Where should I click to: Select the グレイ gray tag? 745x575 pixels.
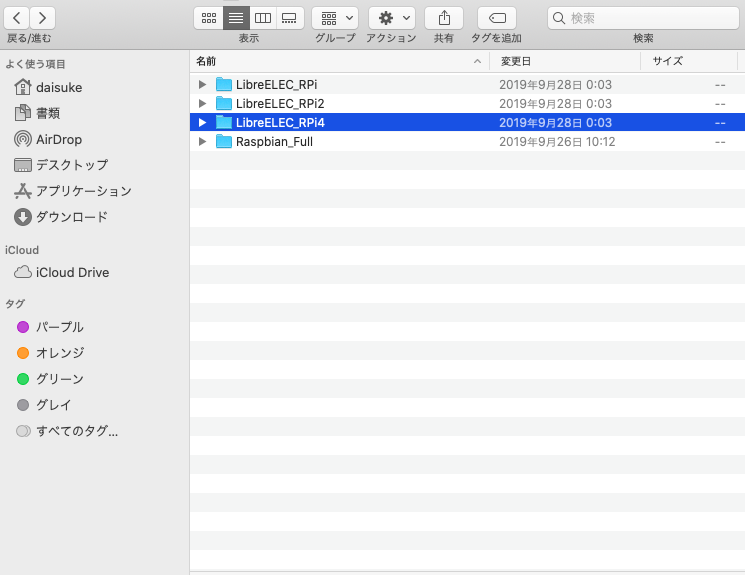pyautogui.click(x=44, y=405)
